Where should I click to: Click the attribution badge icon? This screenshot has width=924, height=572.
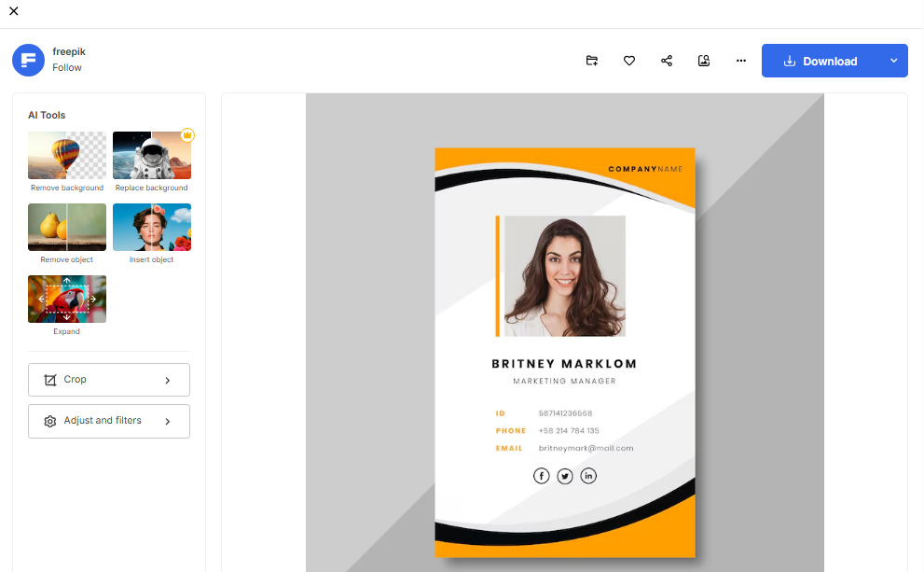704,60
